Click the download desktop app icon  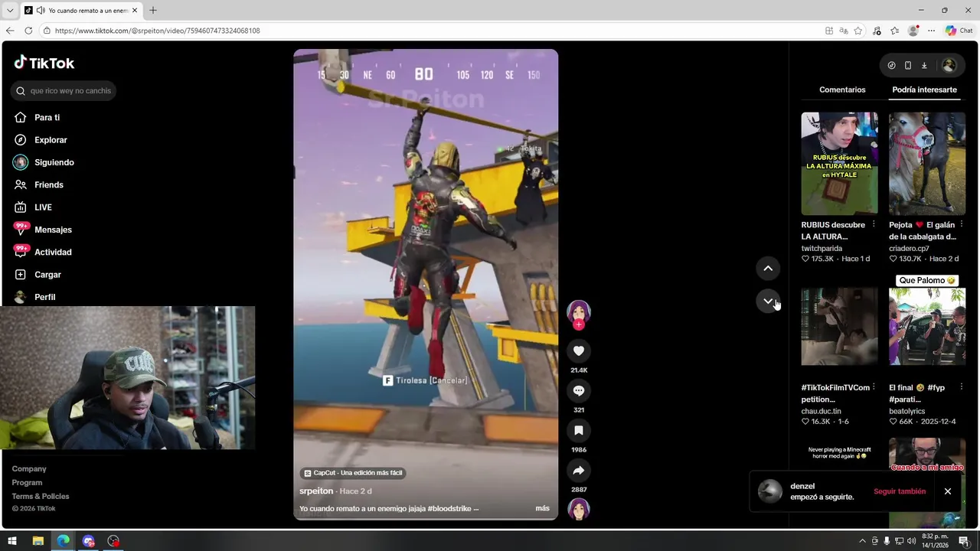click(x=924, y=66)
